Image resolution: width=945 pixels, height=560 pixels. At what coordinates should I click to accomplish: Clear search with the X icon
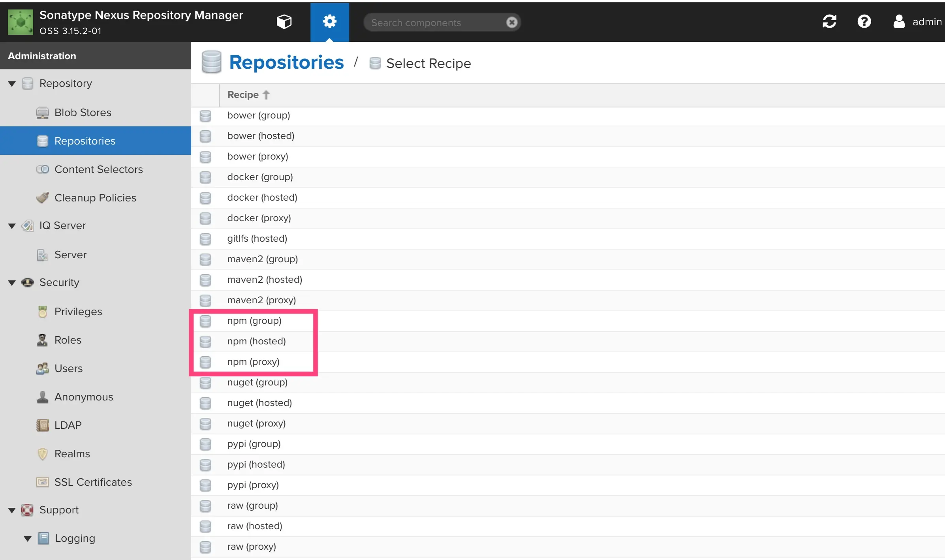(x=511, y=23)
